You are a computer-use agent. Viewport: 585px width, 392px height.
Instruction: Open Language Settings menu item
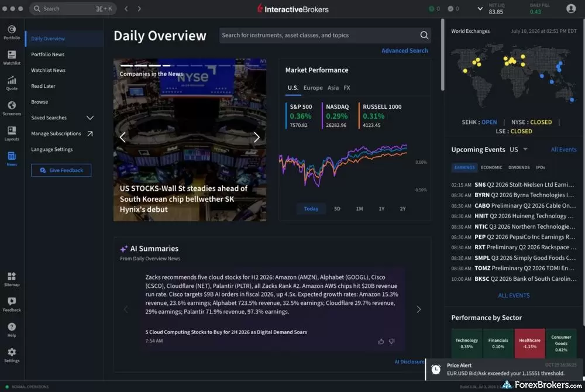[52, 150]
